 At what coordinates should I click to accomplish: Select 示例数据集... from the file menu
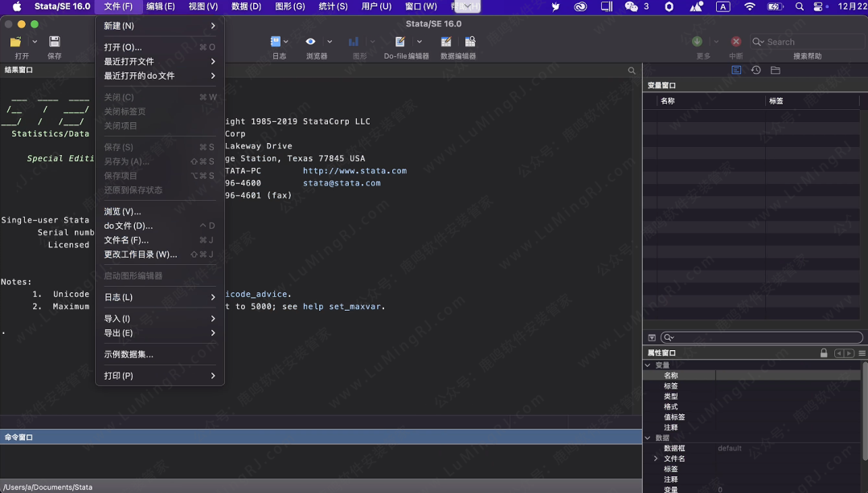click(x=129, y=354)
